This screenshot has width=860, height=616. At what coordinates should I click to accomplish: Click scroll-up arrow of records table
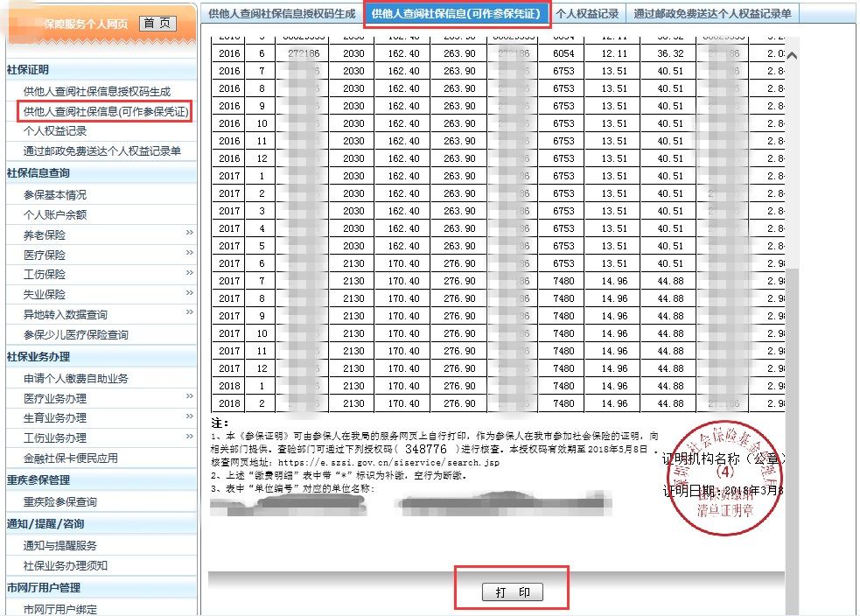[793, 56]
